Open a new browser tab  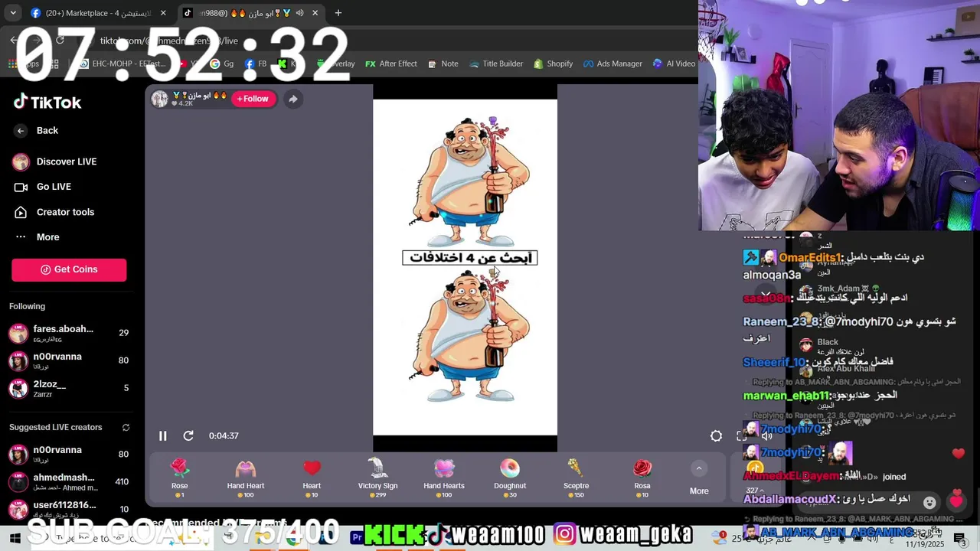tap(338, 13)
